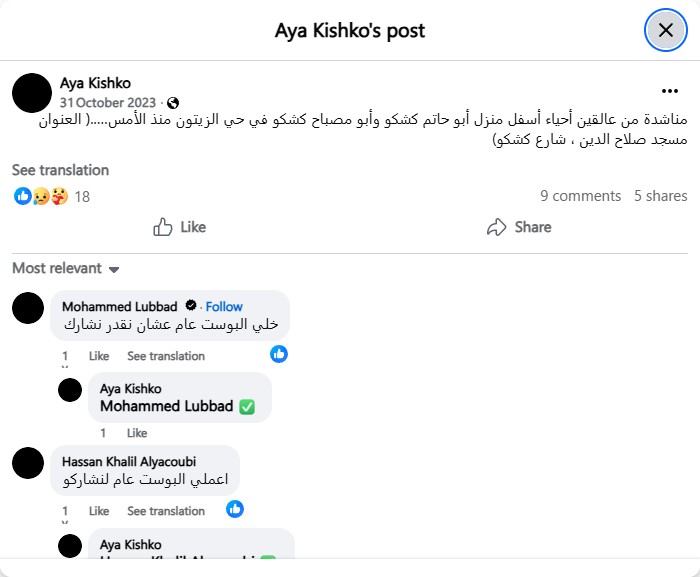The width and height of the screenshot is (700, 577).
Task: Click the public globe privacy icon
Action: coord(173,103)
